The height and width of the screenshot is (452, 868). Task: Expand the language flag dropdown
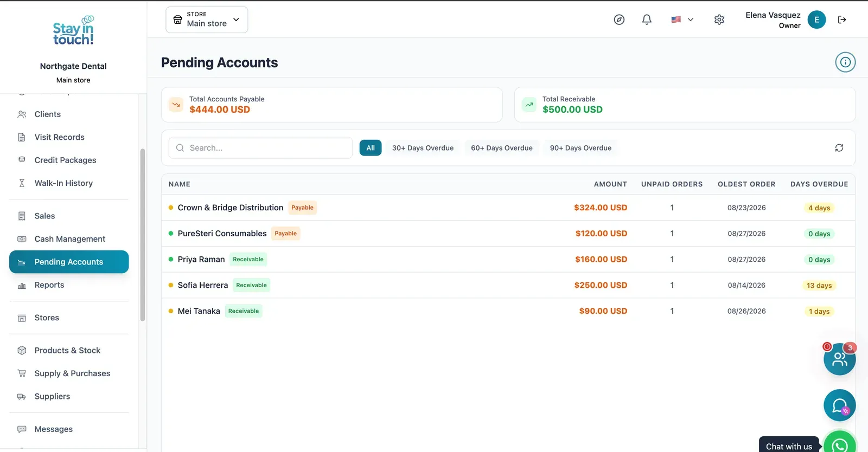pos(682,20)
